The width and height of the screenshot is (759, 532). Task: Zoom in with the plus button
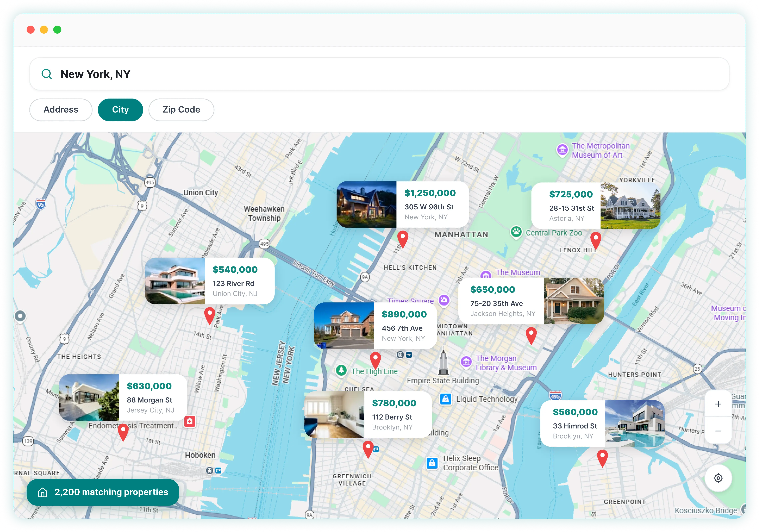tap(718, 404)
